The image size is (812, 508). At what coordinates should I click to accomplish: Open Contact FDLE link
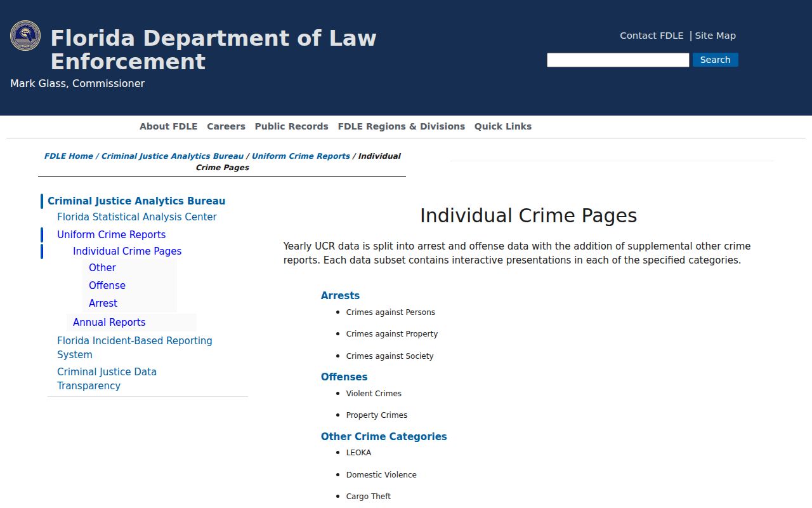click(652, 36)
